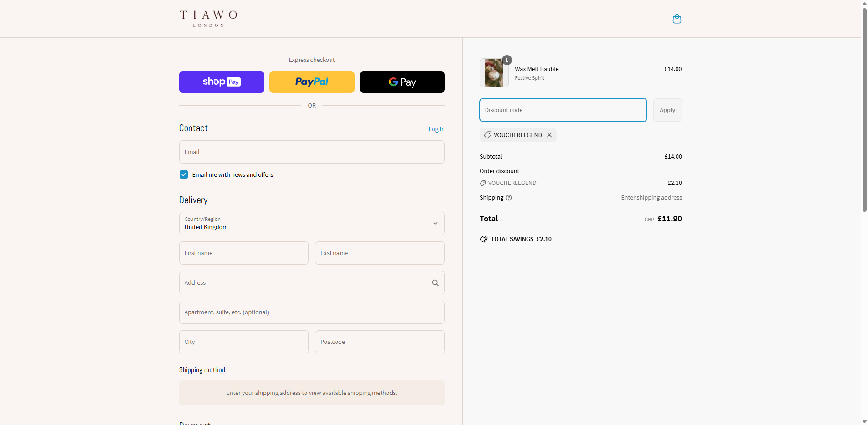Click the Discount code input field
The width and height of the screenshot is (868, 425).
pyautogui.click(x=563, y=110)
